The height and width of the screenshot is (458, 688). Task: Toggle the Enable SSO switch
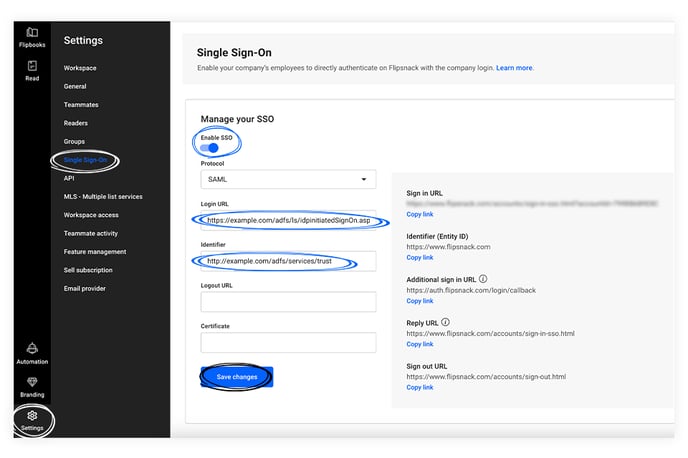(209, 148)
